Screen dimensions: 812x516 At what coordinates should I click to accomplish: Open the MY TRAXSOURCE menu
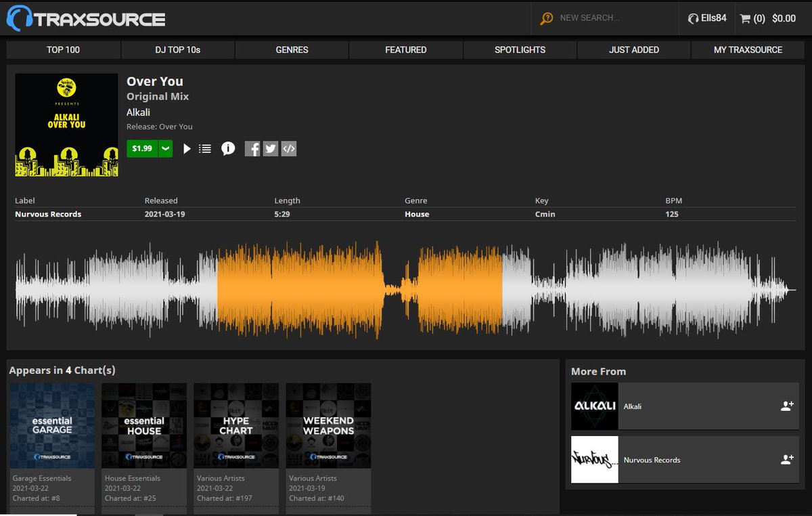pos(748,49)
